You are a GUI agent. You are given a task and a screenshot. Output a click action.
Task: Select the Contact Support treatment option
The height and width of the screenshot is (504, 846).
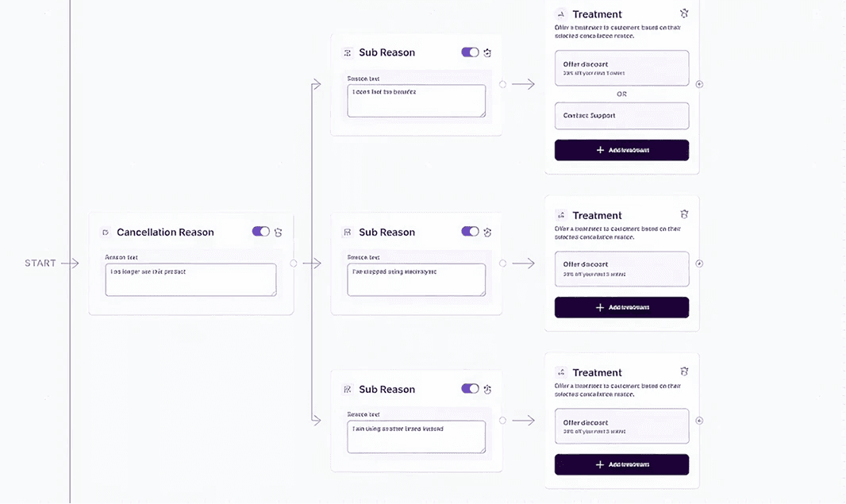coord(621,116)
